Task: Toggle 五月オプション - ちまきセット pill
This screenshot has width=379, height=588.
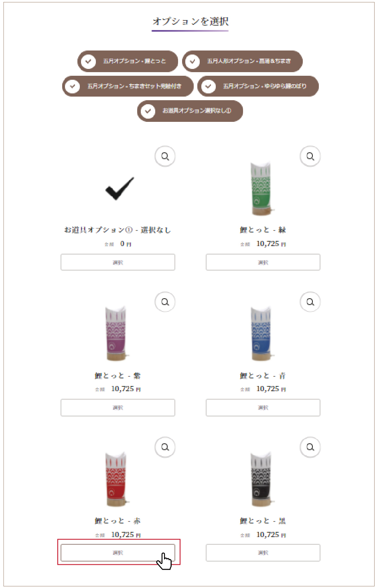Action: tap(128, 86)
